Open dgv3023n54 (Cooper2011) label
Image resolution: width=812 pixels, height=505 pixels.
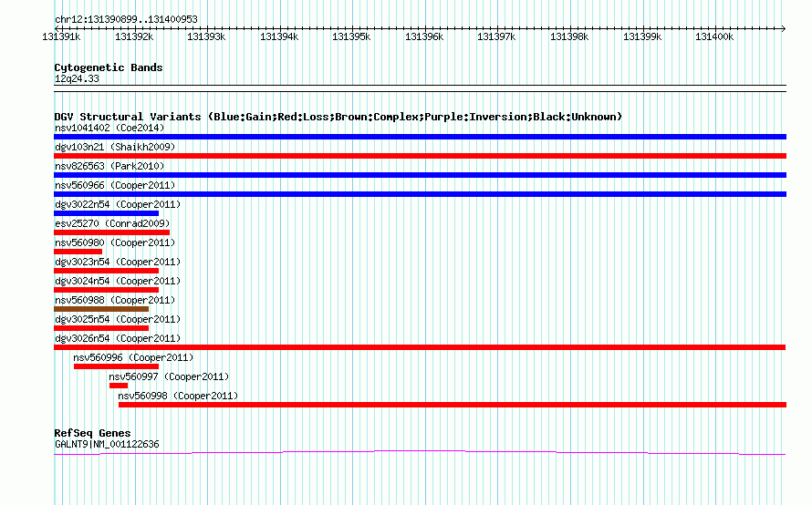pyautogui.click(x=118, y=262)
